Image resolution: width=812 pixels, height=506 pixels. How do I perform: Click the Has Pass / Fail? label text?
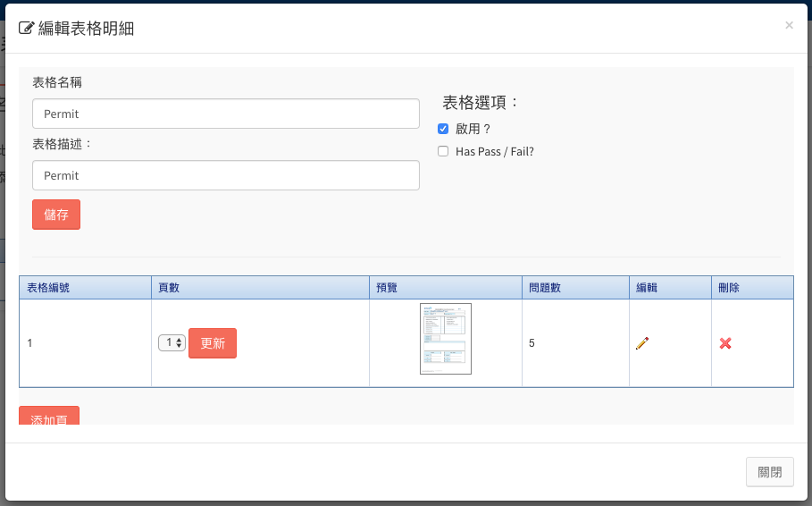[495, 151]
